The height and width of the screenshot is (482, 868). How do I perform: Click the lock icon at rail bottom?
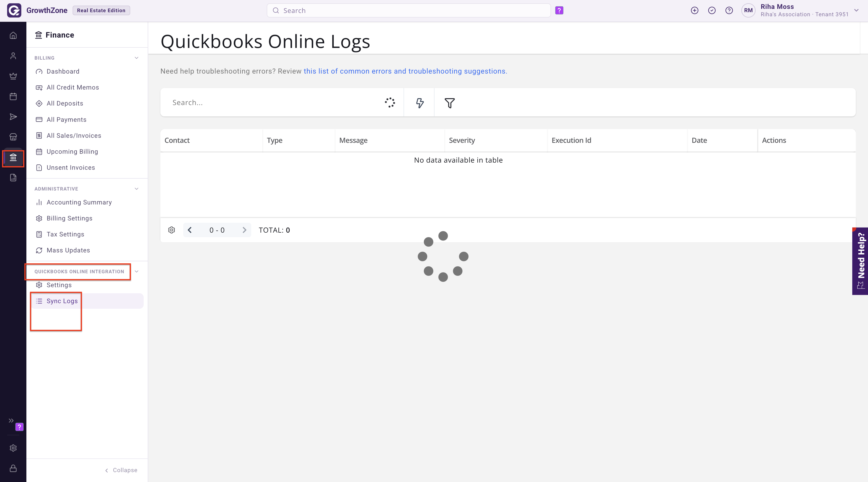pos(13,468)
